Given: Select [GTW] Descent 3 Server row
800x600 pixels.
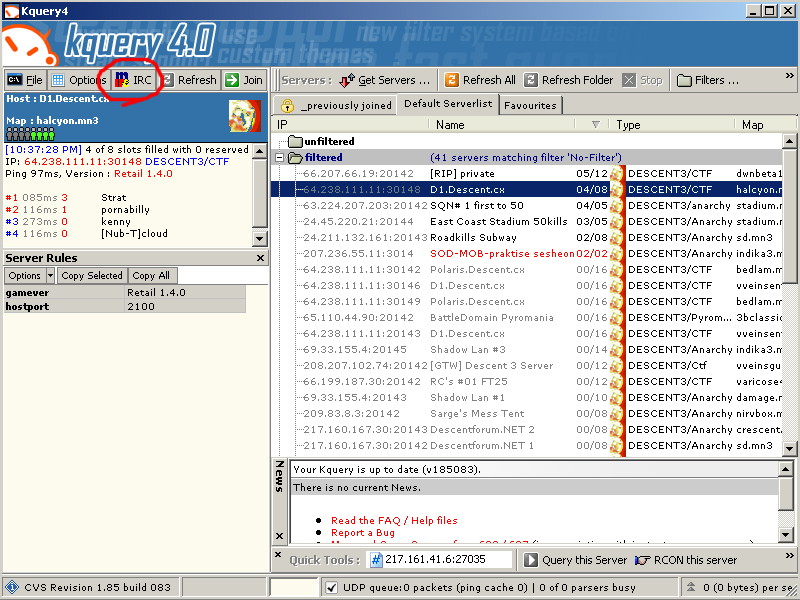Looking at the screenshot, I should [527, 366].
